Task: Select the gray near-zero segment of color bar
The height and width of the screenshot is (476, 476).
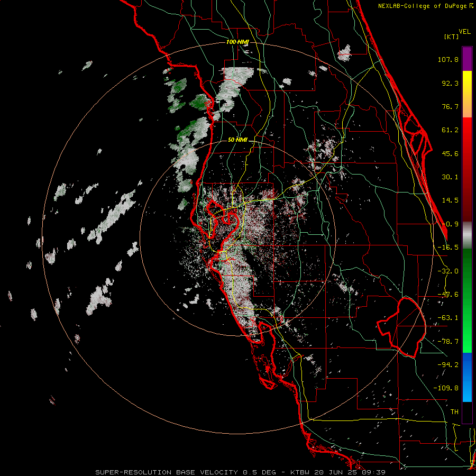Action: 467,235
